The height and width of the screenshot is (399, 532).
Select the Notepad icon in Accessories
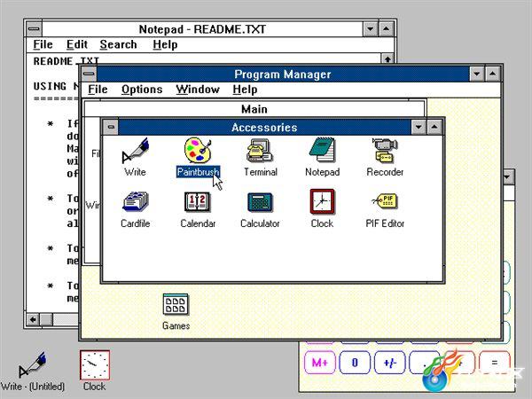[322, 150]
